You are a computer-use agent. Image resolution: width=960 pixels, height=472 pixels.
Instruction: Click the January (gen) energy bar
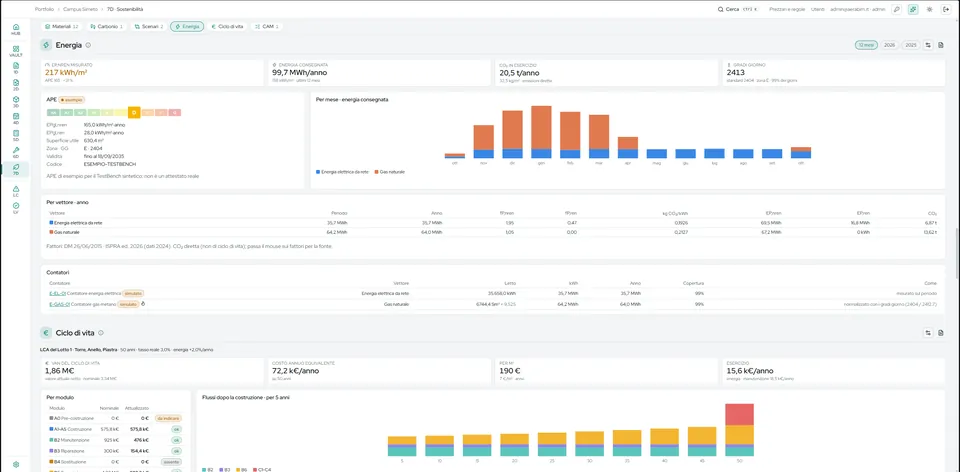click(541, 132)
